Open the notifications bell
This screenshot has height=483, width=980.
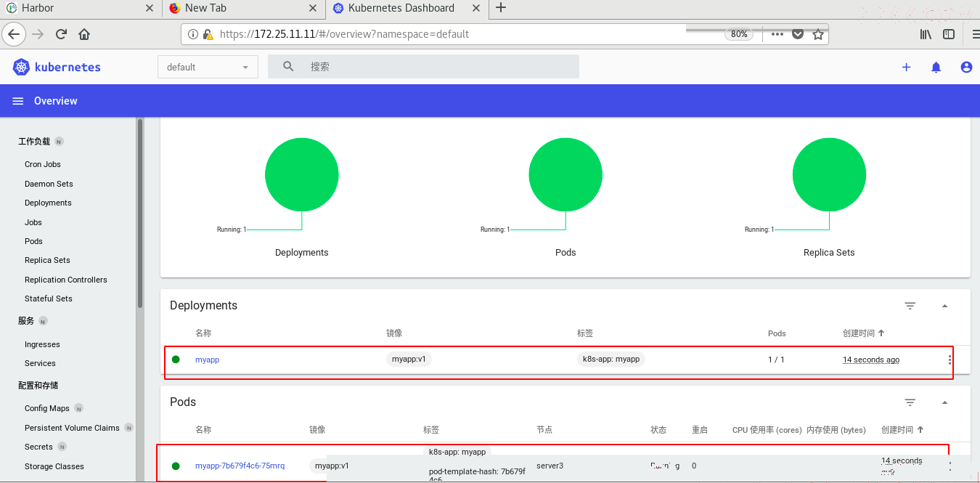point(936,67)
